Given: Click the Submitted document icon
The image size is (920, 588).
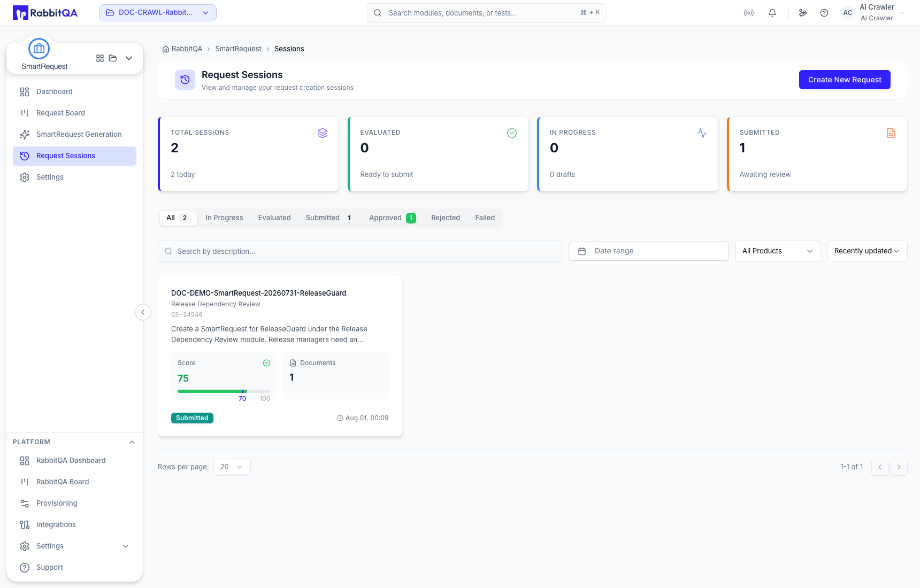Looking at the screenshot, I should click(891, 133).
